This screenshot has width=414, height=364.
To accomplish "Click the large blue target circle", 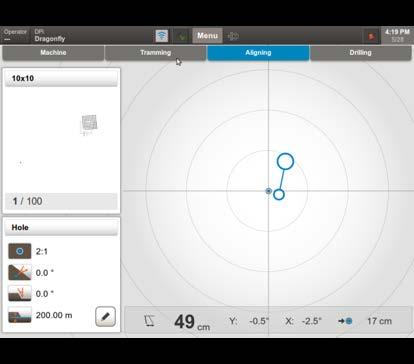I will 285,161.
